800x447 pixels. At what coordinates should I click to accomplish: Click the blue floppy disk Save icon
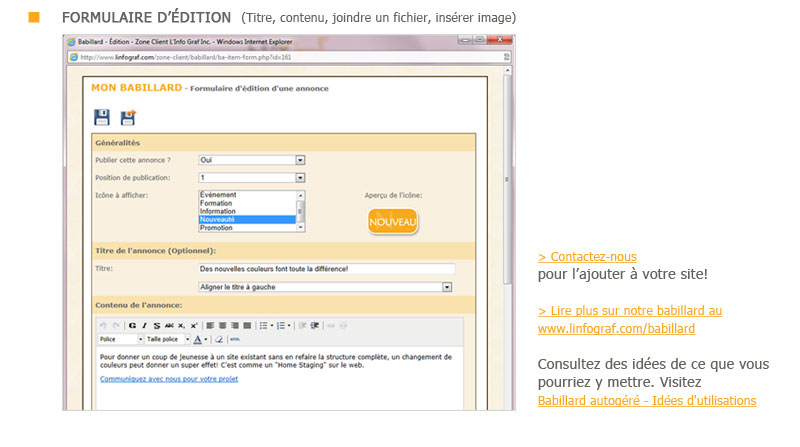102,117
